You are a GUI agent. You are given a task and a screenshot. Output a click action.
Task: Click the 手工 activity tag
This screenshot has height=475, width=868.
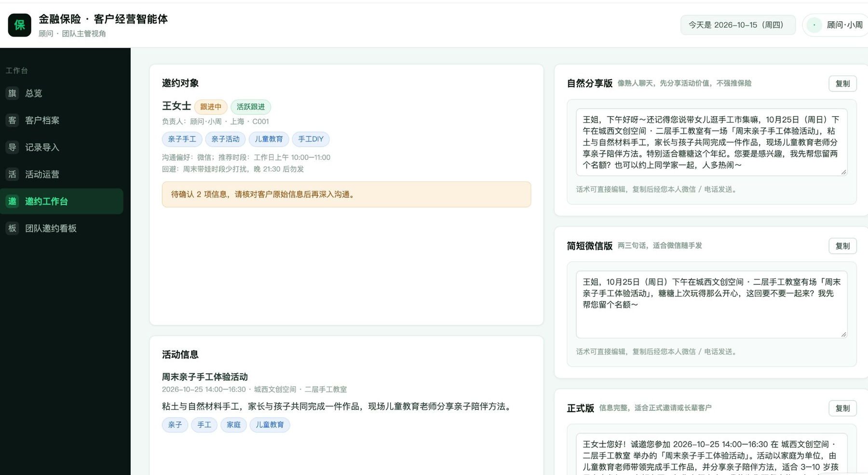(x=204, y=425)
